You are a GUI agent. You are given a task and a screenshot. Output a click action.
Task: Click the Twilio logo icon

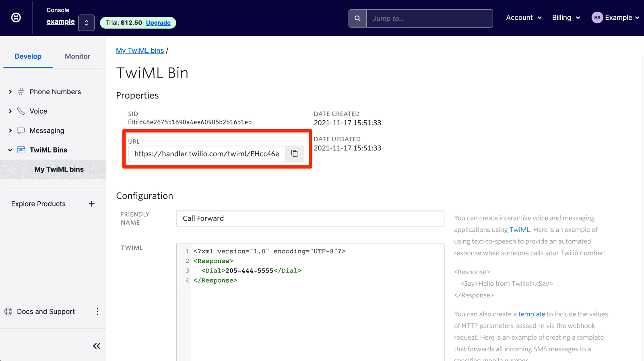[16, 17]
